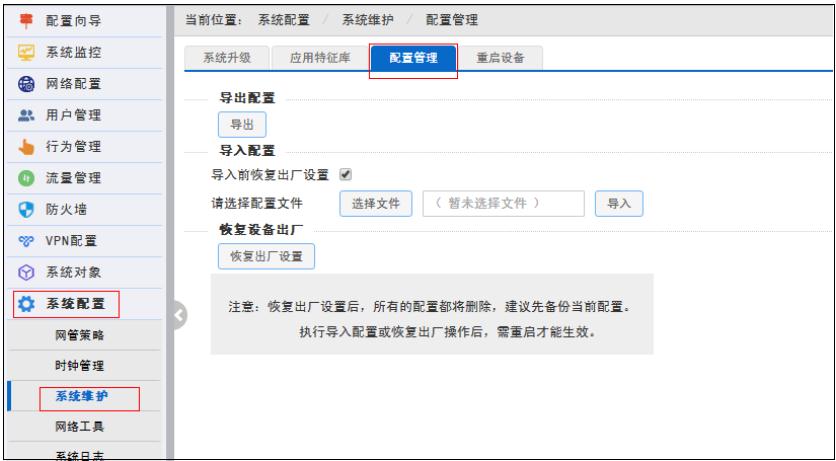Click the 用户管理 people icon
836x461 pixels.
coord(26,116)
